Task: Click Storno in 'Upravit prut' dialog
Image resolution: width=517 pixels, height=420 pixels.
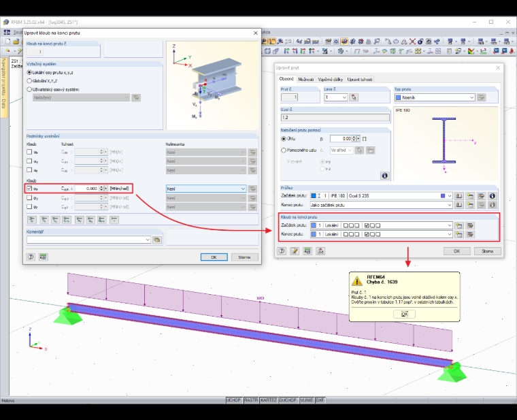Action: 487,251
